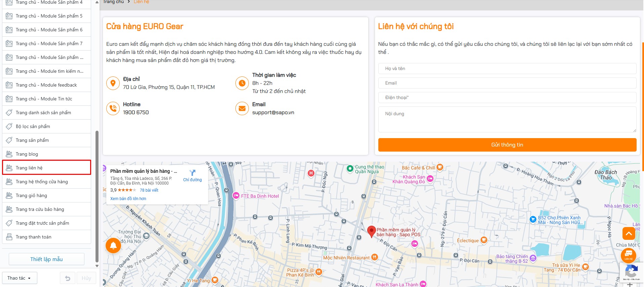
Task: Click 'Cung thể thao Quần Ngựa' marker
Action: pyautogui.click(x=350, y=168)
